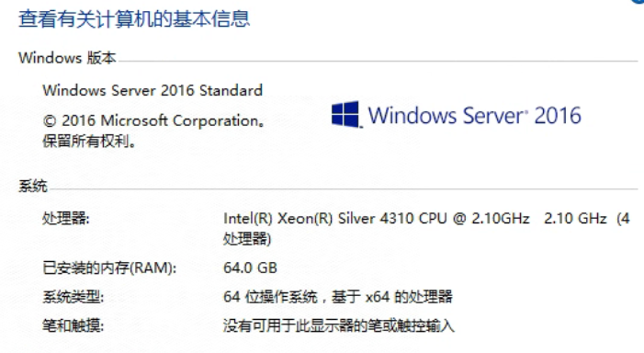Click the 2.10 GHz clock speed value
The height and width of the screenshot is (353, 644).
coord(575,218)
